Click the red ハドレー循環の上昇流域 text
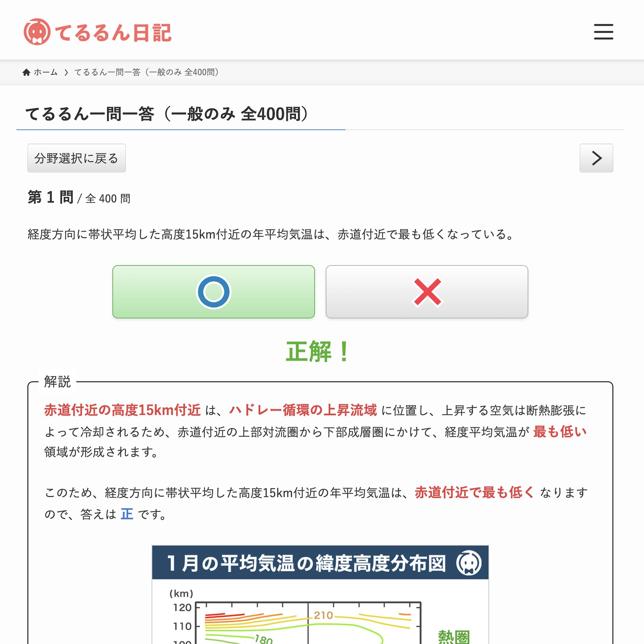The height and width of the screenshot is (644, 644). [x=303, y=410]
